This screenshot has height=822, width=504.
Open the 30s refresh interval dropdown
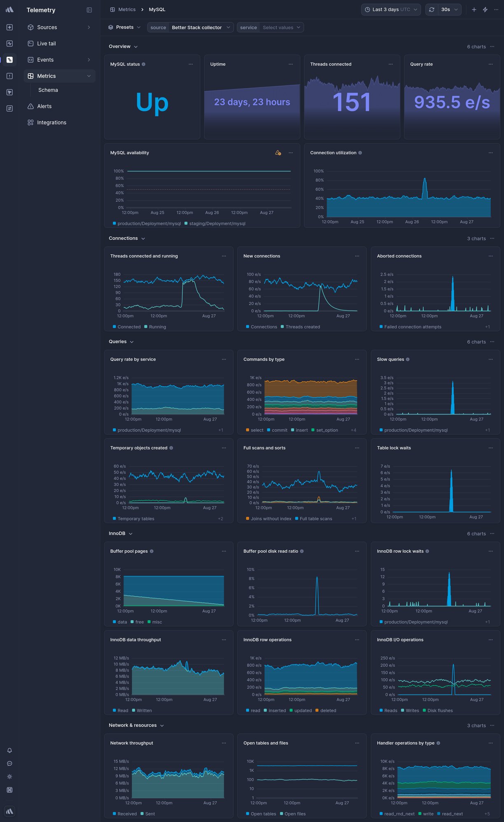coord(449,9)
